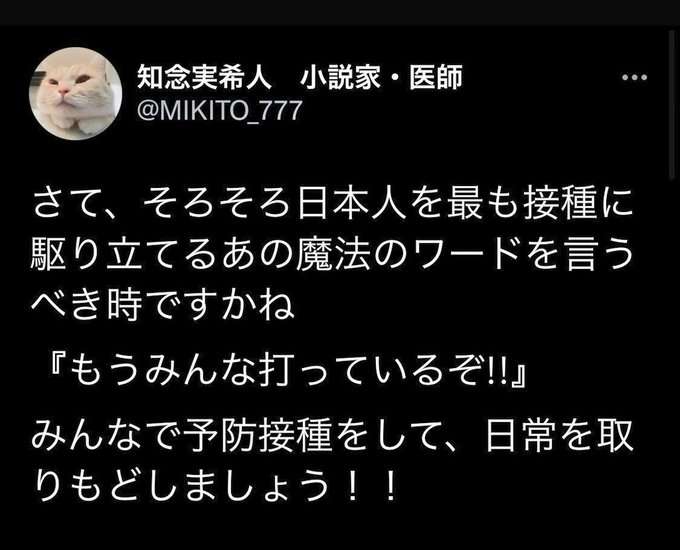Click the vertical scrollbar at right edge
680x550 pixels.
pos(674,104)
